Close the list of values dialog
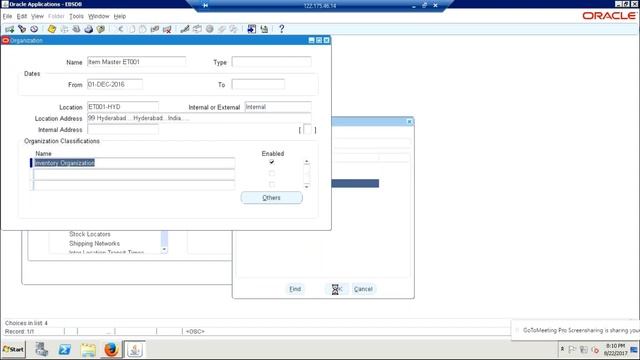This screenshot has width=640, height=360. click(409, 122)
